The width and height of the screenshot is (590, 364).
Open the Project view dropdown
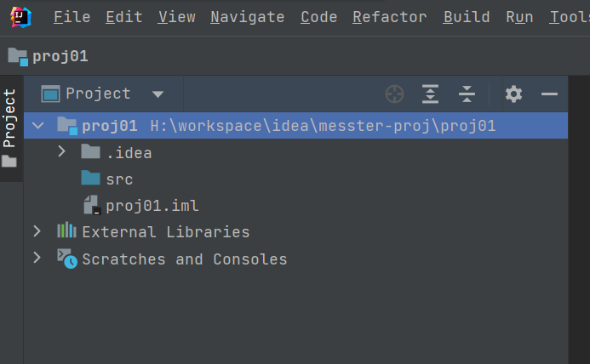click(x=157, y=94)
